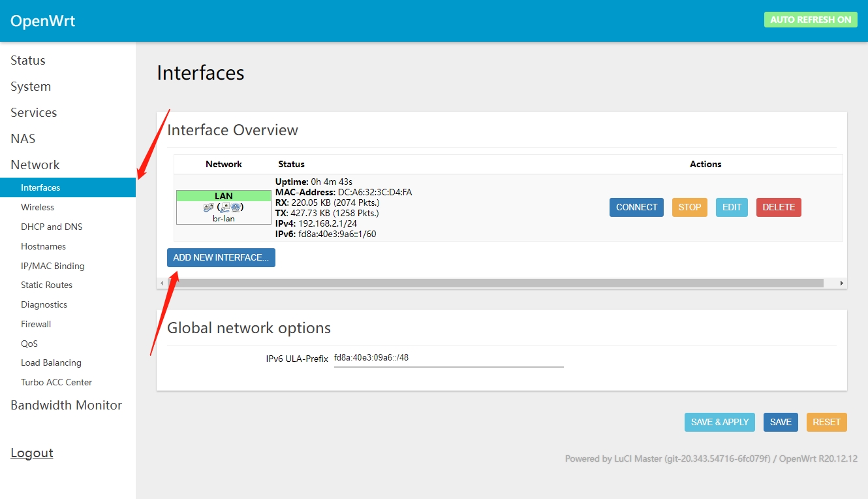The image size is (868, 499).
Task: Expand the Status menu section
Action: 28,60
